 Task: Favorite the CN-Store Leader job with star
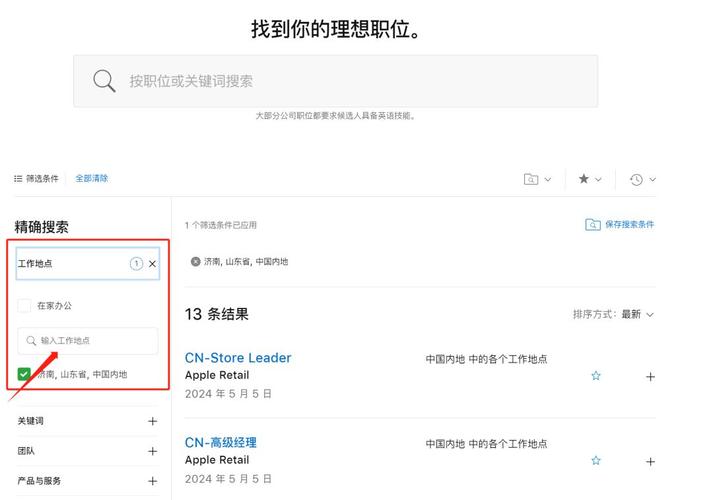[596, 376]
